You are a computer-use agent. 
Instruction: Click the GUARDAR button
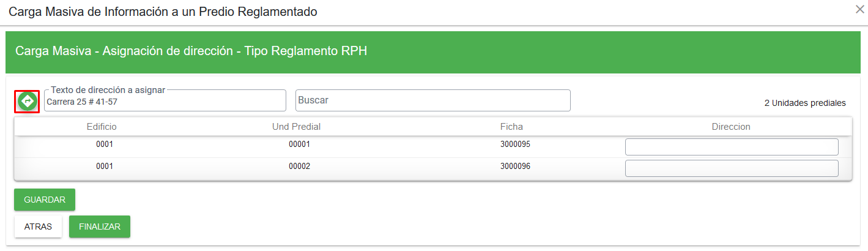click(45, 200)
